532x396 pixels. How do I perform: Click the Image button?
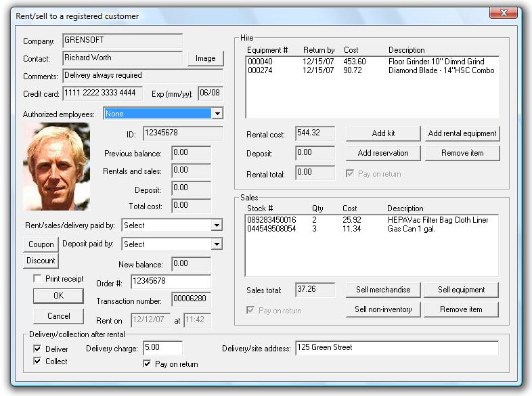205,58
